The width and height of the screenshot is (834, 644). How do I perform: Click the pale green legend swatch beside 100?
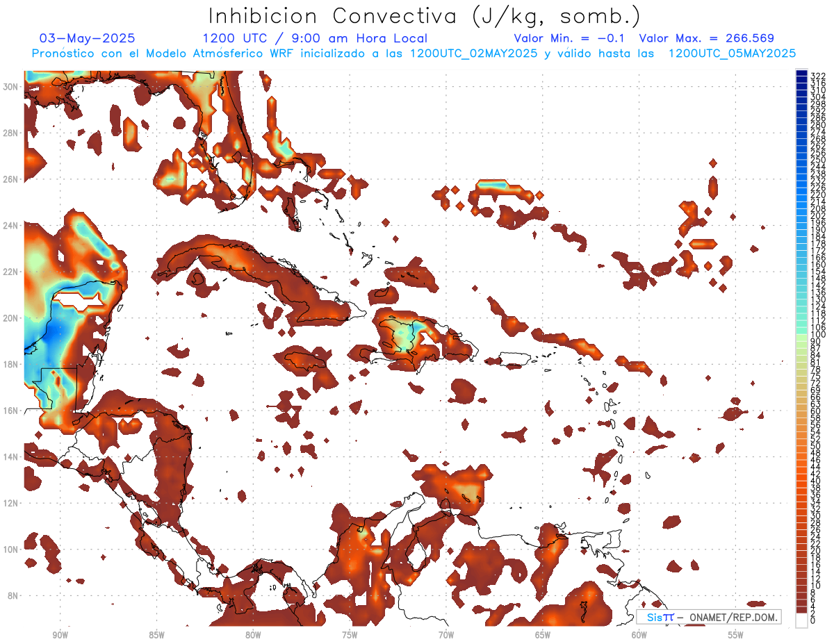802,338
